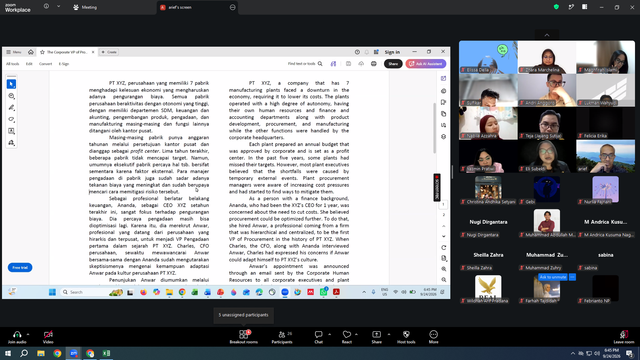Click the Acrobat document vertical scrollbar
The height and width of the screenshot is (360, 640).
[435, 128]
